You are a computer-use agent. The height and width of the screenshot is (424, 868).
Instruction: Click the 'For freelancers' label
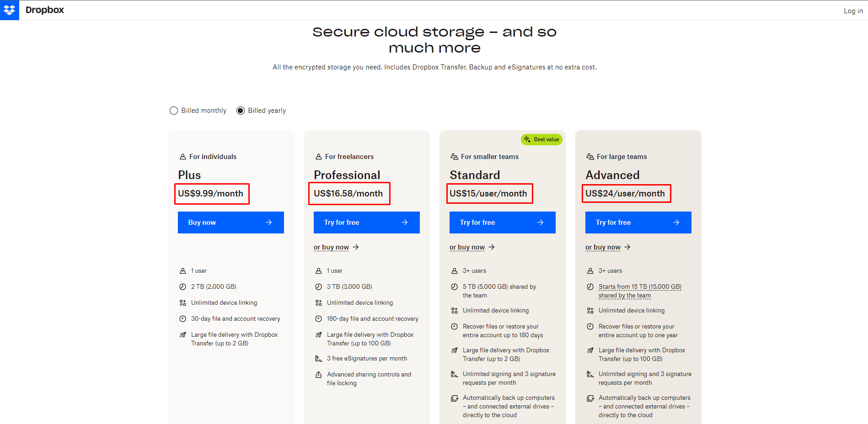[x=349, y=157]
